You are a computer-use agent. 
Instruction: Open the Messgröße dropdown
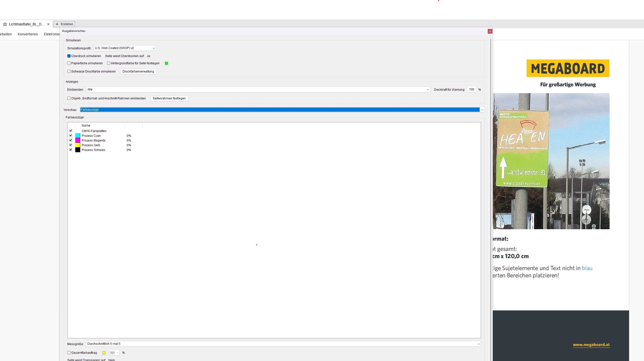pyautogui.click(x=283, y=344)
